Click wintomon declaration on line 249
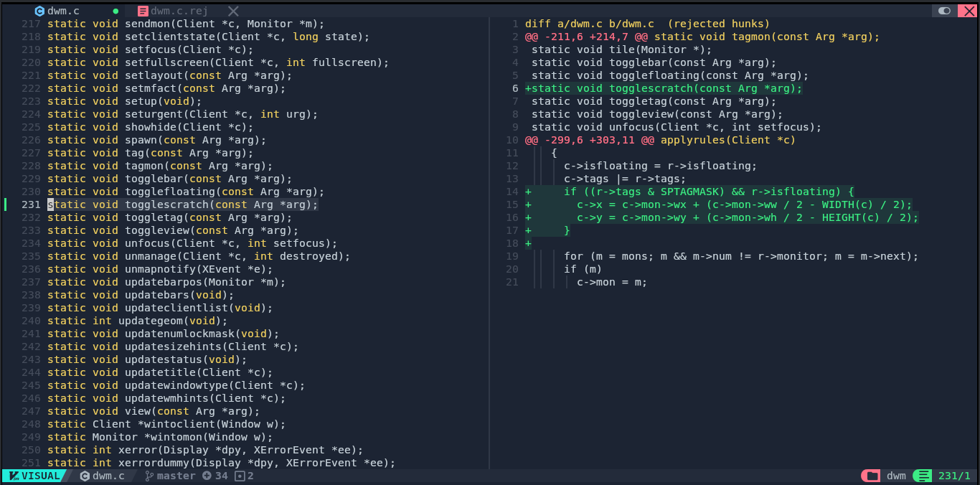 click(160, 437)
